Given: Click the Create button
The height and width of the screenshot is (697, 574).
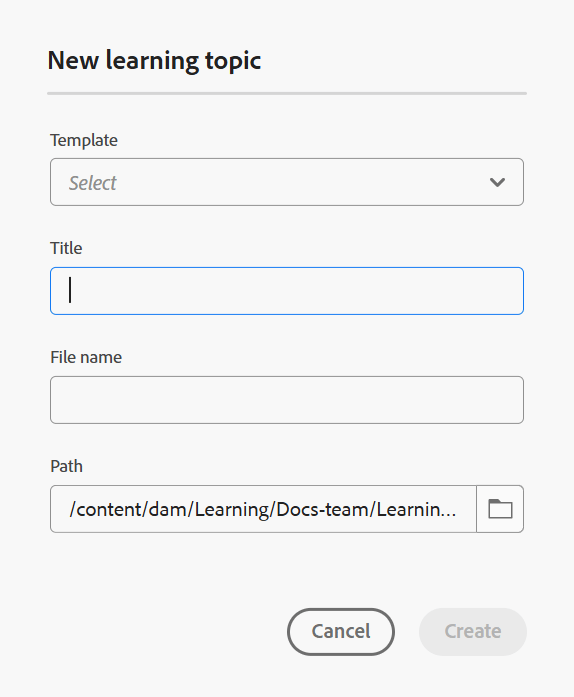Looking at the screenshot, I should 473,632.
